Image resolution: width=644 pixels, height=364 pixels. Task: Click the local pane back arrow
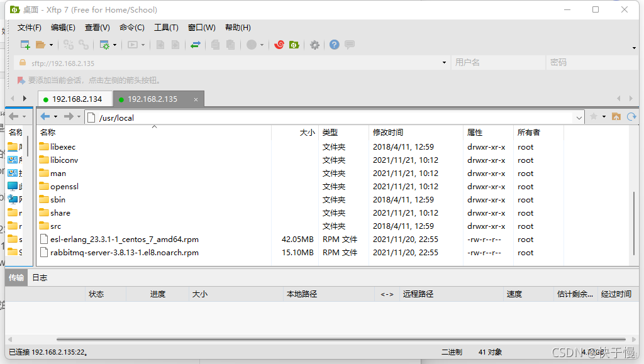pyautogui.click(x=14, y=116)
